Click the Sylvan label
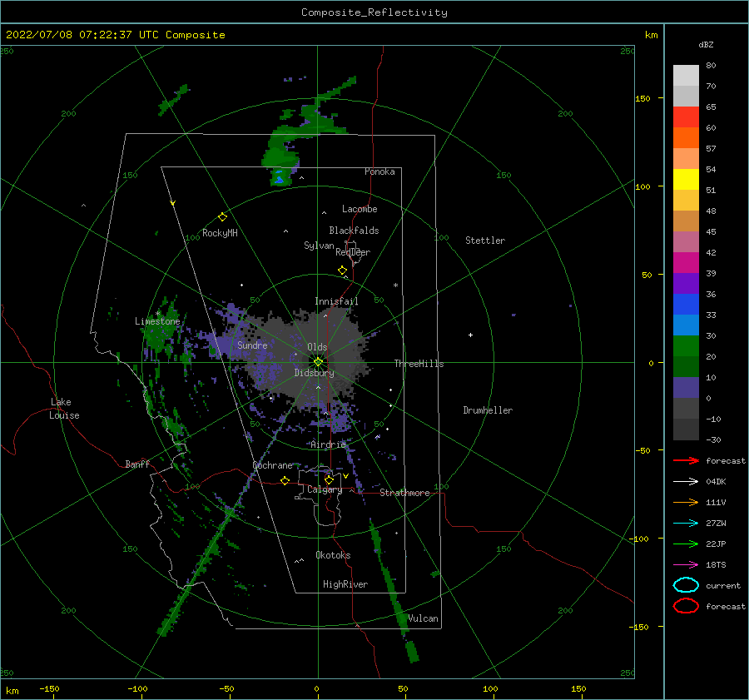The height and width of the screenshot is (700, 749). tap(319, 246)
